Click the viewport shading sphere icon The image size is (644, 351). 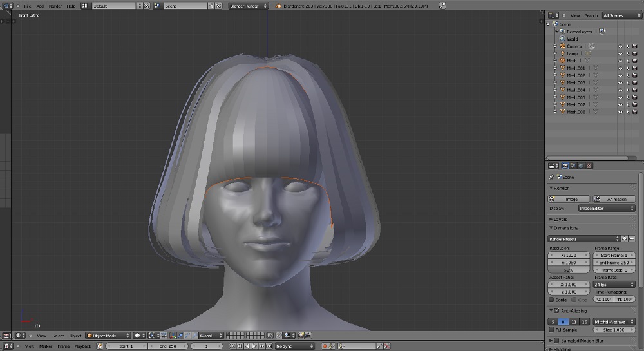pyautogui.click(x=137, y=336)
